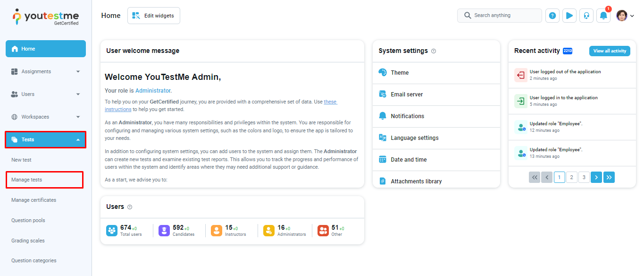Click the Email server icon
644x276 pixels.
pyautogui.click(x=383, y=94)
